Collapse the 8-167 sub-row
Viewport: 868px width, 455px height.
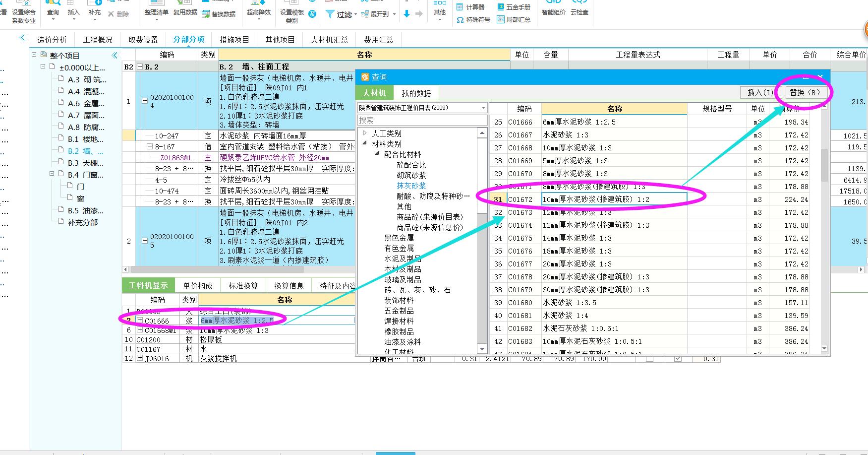click(150, 147)
